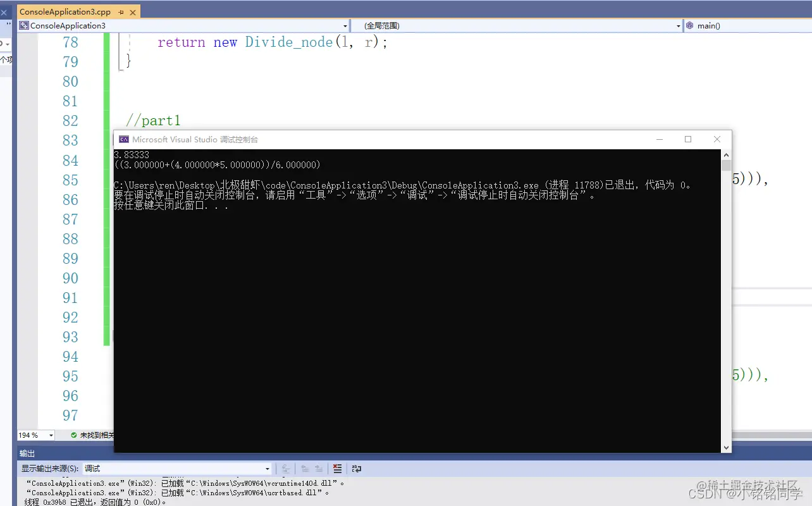Click the console scrollbar up arrow
Image resolution: width=812 pixels, height=506 pixels.
[726, 154]
